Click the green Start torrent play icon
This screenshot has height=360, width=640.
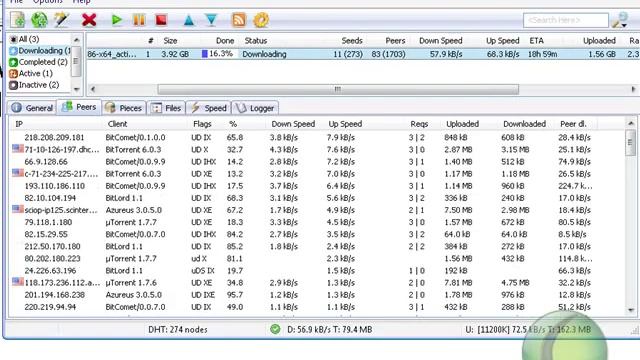pos(116,20)
